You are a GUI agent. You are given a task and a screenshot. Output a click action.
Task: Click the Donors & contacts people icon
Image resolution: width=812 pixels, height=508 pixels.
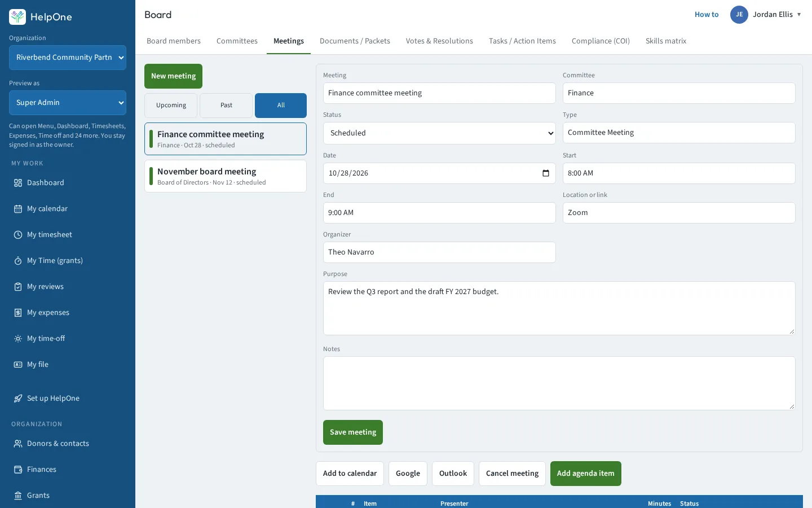[x=18, y=444]
